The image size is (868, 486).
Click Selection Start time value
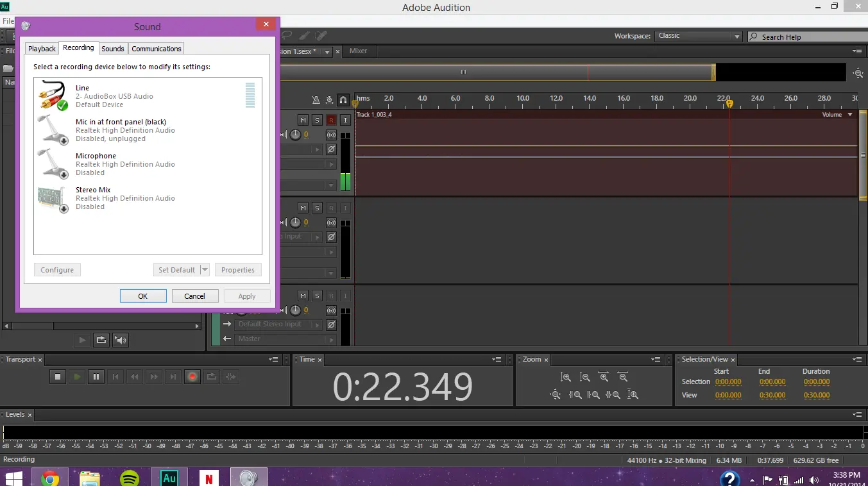pyautogui.click(x=728, y=381)
